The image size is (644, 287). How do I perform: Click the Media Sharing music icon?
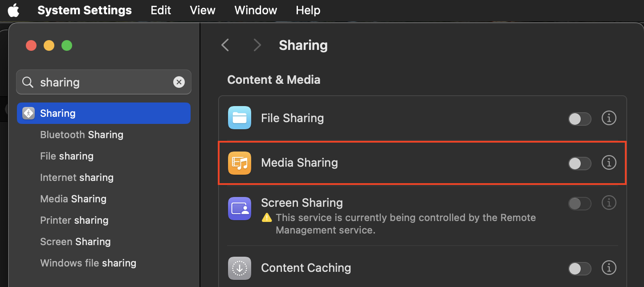click(240, 163)
